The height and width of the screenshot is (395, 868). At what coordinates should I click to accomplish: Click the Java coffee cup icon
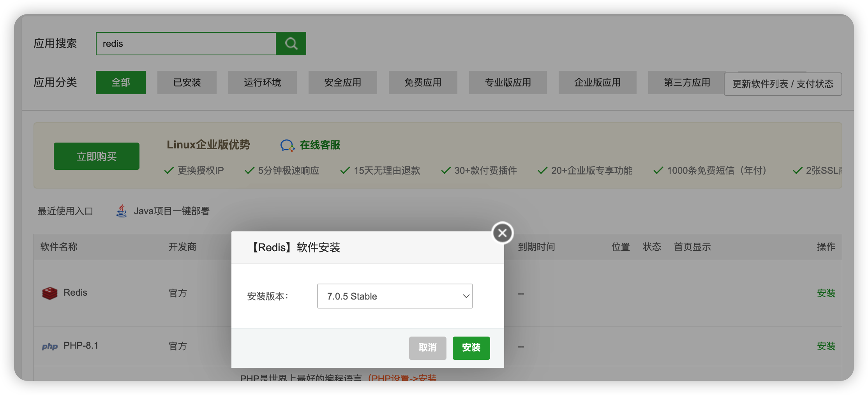pyautogui.click(x=122, y=211)
